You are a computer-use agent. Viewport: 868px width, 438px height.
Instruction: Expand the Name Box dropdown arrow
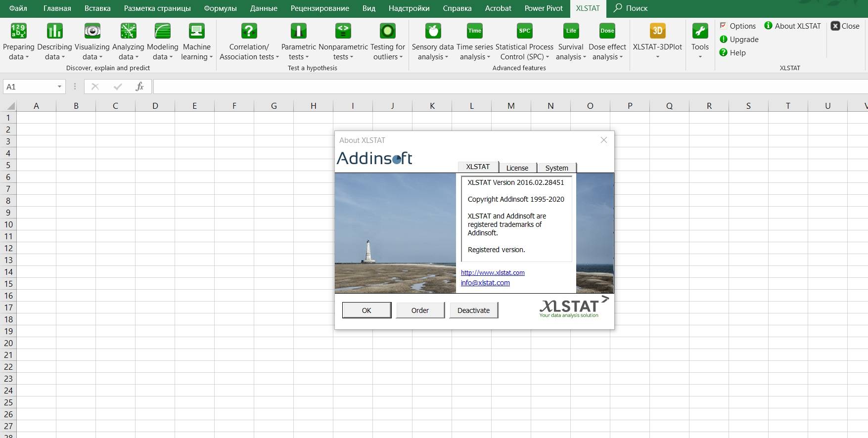pos(59,87)
